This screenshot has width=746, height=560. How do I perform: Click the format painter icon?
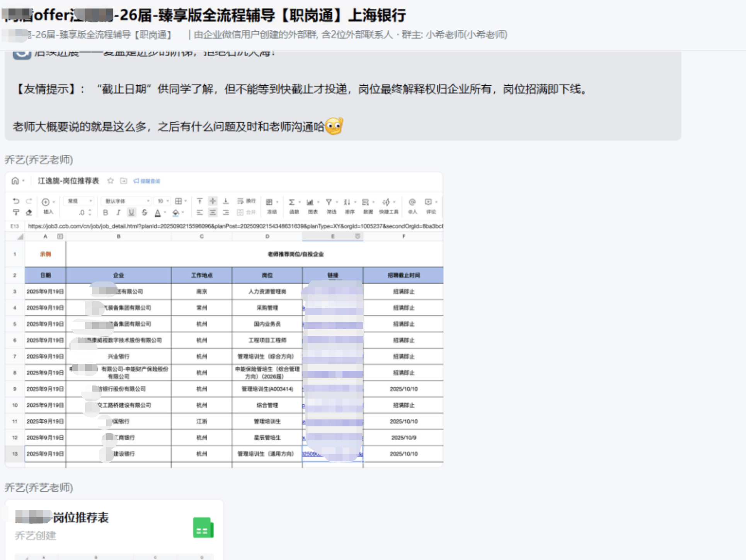click(x=16, y=212)
